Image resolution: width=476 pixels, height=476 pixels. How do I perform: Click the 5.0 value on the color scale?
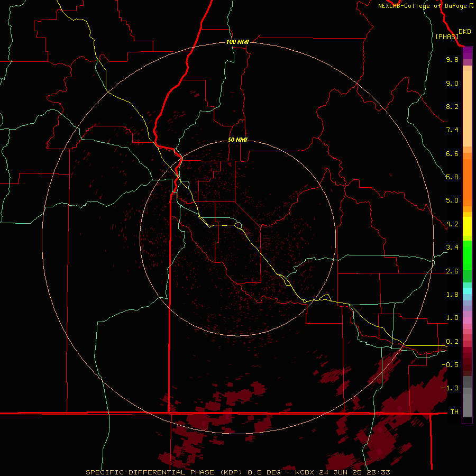(452, 200)
